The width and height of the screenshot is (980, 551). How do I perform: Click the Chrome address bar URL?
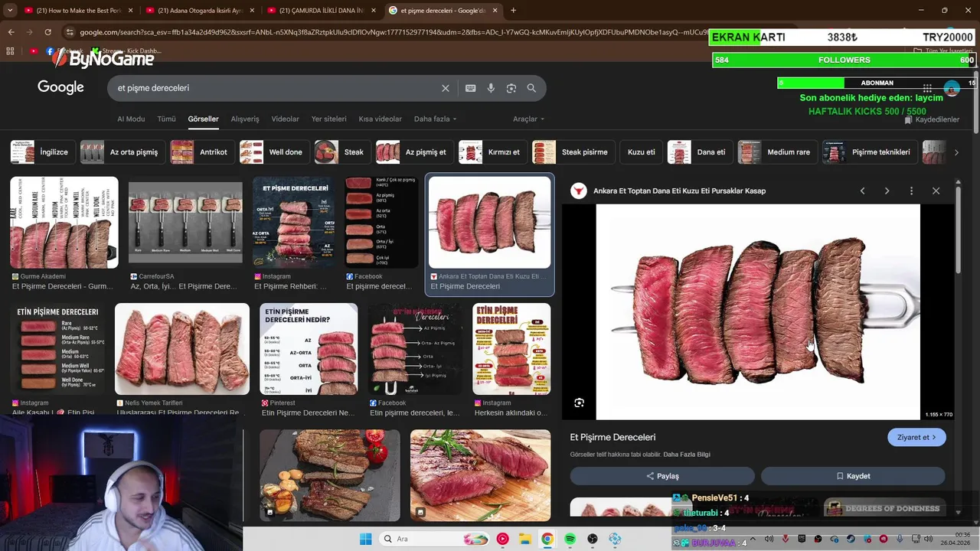click(390, 32)
